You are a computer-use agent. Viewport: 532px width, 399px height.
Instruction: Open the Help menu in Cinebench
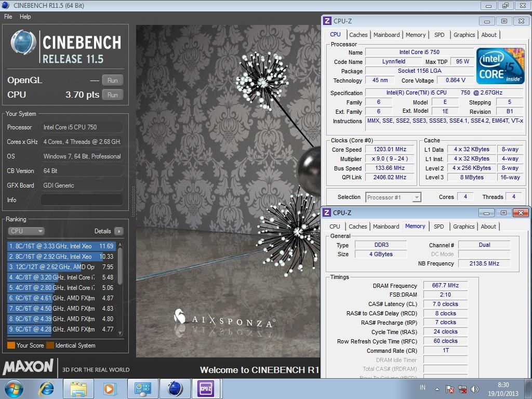(25, 16)
